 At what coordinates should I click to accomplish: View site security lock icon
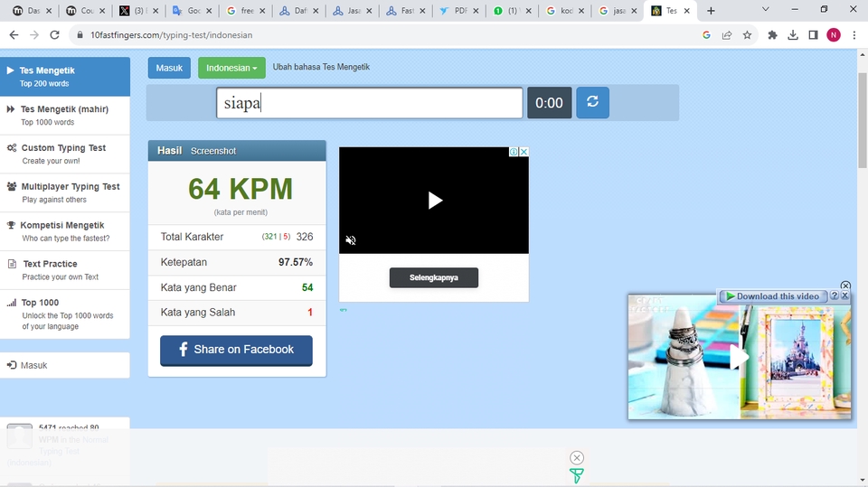(x=80, y=35)
